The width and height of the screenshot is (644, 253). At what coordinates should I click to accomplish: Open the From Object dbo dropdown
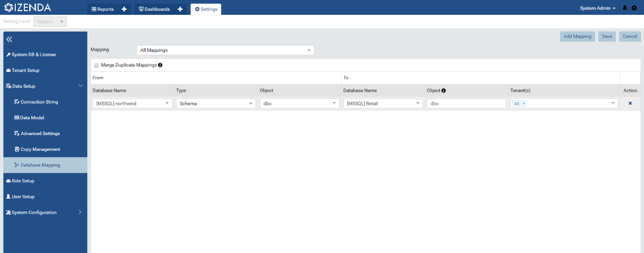pyautogui.click(x=300, y=104)
